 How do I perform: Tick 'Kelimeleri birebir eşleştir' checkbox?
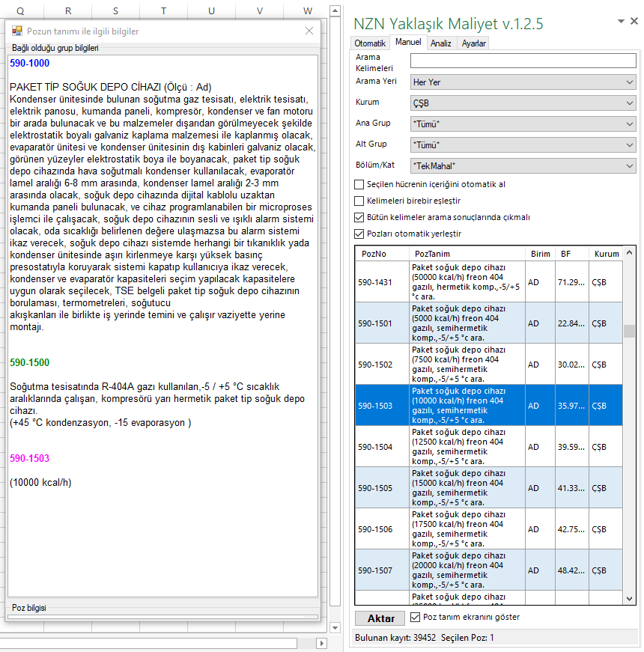pos(359,201)
